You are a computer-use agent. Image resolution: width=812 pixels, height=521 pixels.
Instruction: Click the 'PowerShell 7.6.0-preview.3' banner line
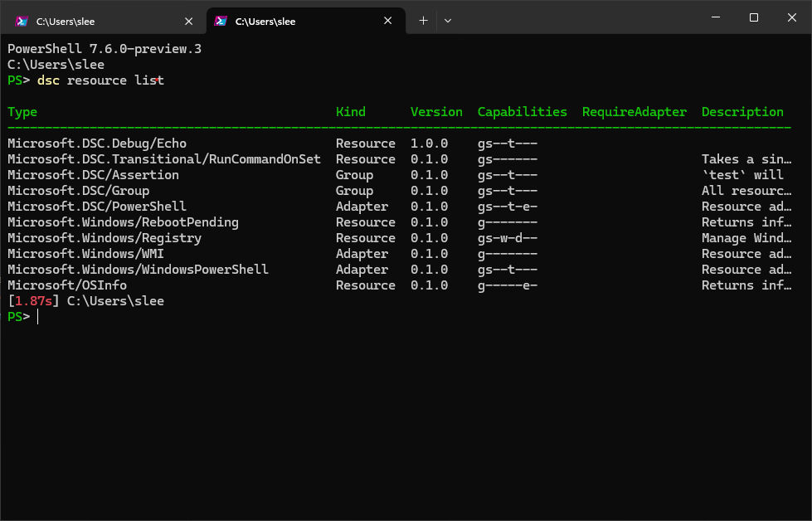[104, 49]
